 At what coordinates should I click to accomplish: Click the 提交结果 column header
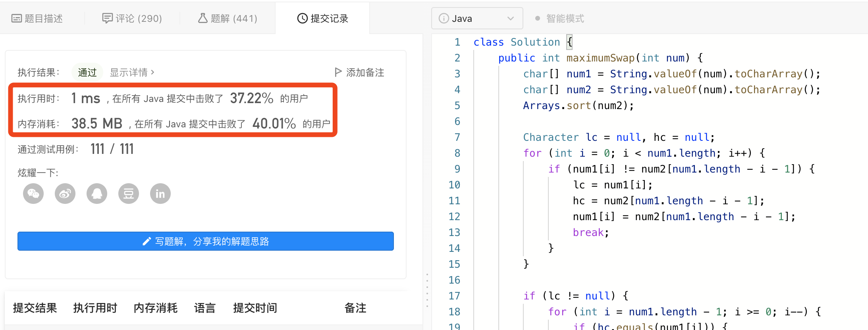pos(35,308)
